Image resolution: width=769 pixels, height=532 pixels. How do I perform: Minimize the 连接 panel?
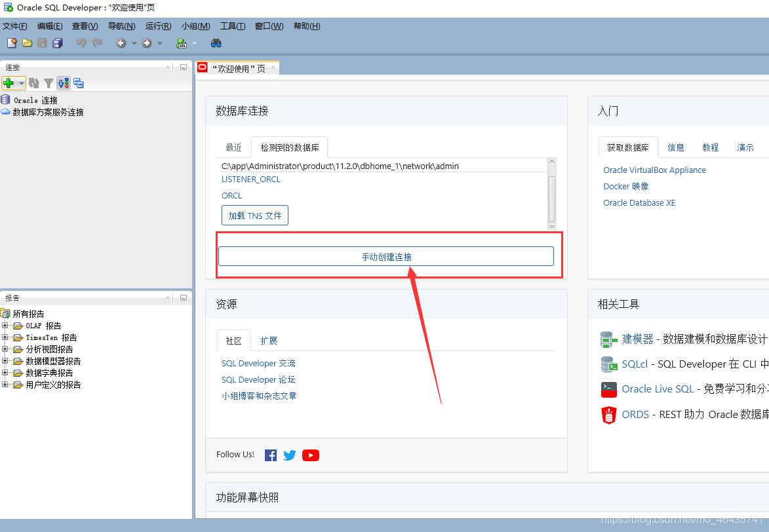pyautogui.click(x=184, y=67)
